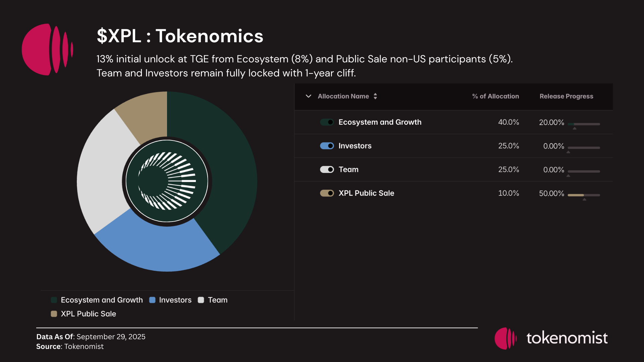Sort by the % of Allocation column header
Viewport: 644px width, 362px height.
pos(495,96)
